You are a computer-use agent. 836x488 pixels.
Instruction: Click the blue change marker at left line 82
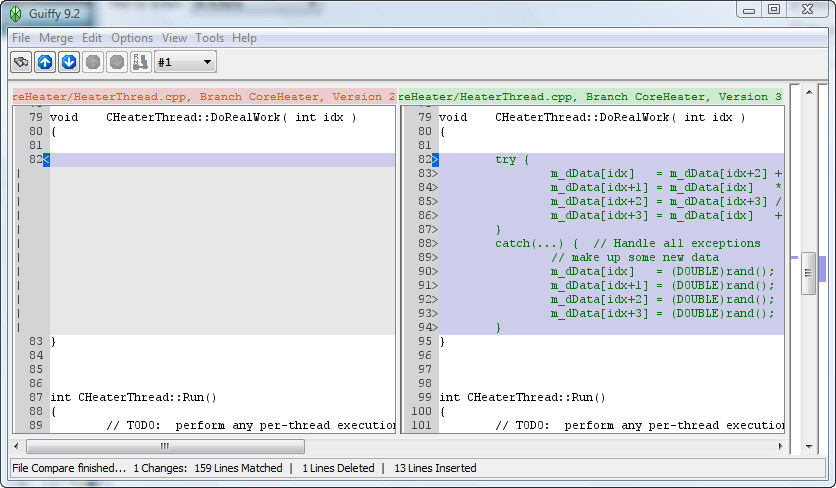point(47,160)
